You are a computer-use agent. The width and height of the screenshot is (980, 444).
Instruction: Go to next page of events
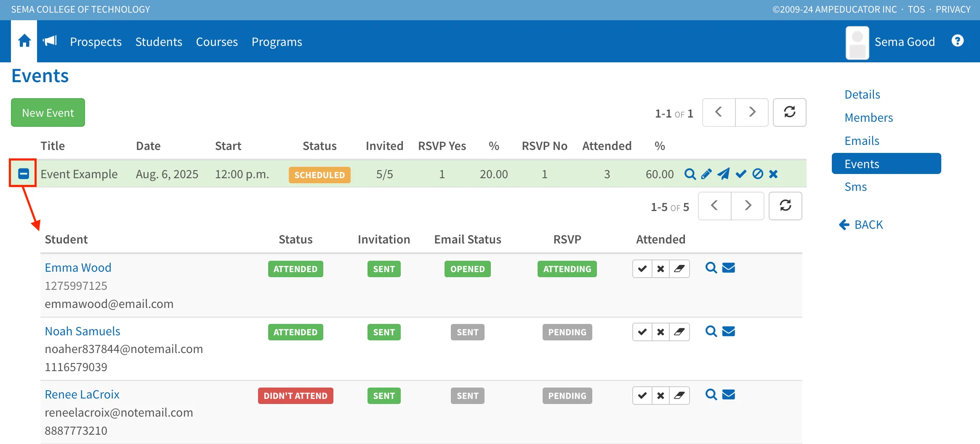(x=752, y=112)
